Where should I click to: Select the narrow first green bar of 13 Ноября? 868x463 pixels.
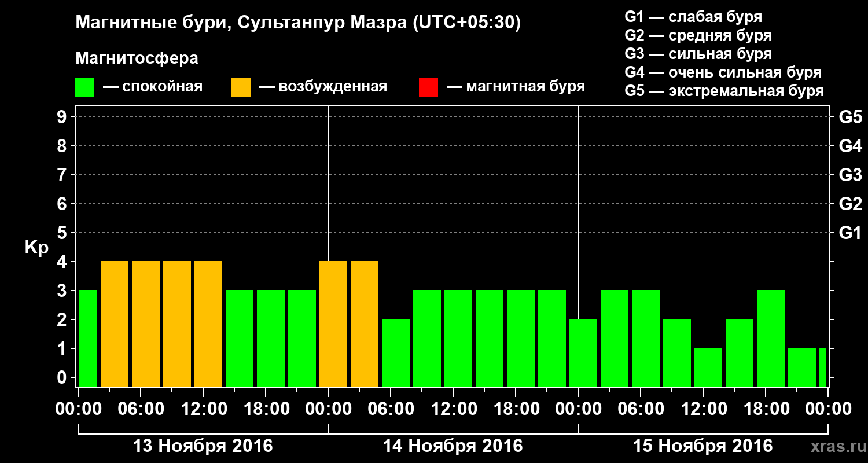(x=88, y=338)
